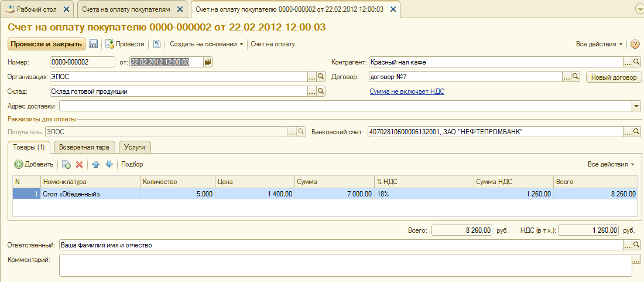Open the date calendar picker

(x=208, y=62)
